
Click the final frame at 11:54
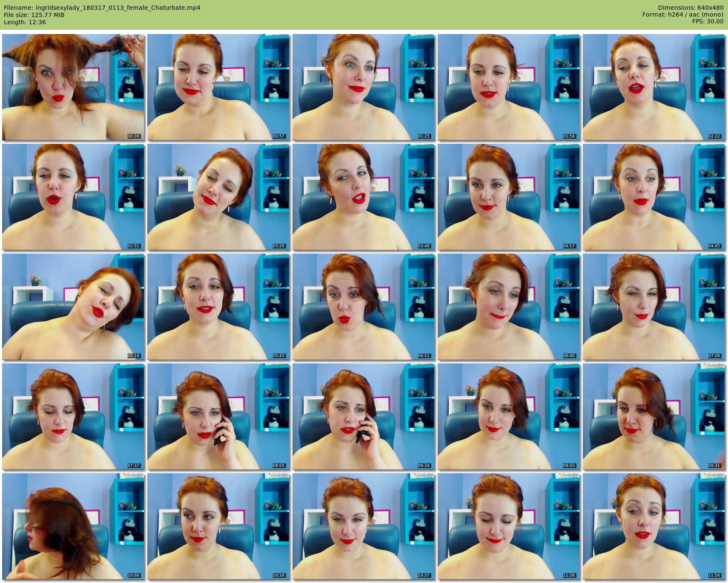click(x=654, y=526)
